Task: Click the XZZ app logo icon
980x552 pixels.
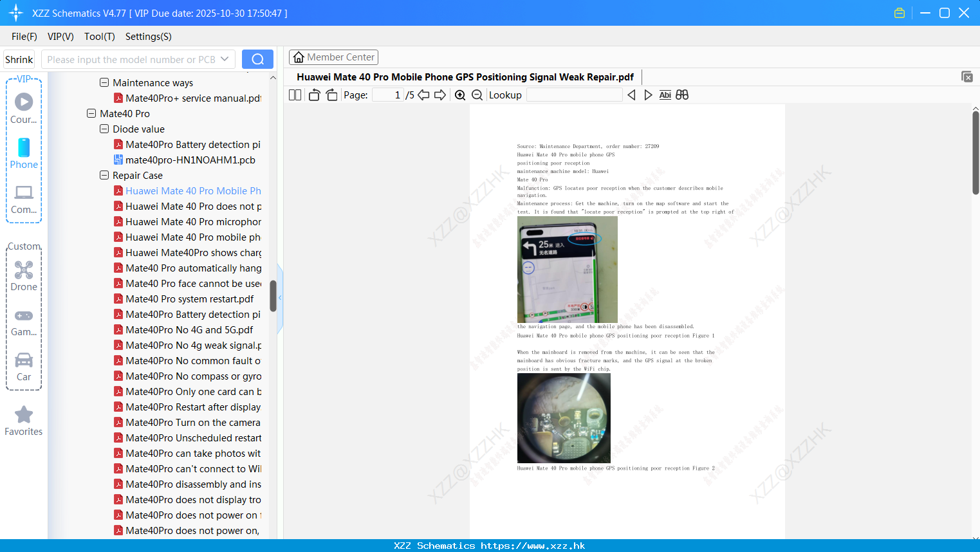Action: click(16, 13)
